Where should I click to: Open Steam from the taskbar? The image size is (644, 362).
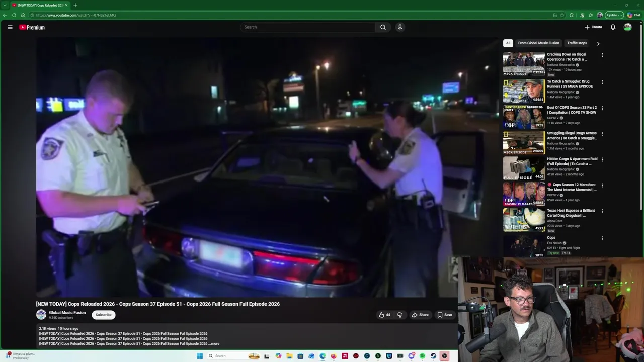(x=433, y=356)
